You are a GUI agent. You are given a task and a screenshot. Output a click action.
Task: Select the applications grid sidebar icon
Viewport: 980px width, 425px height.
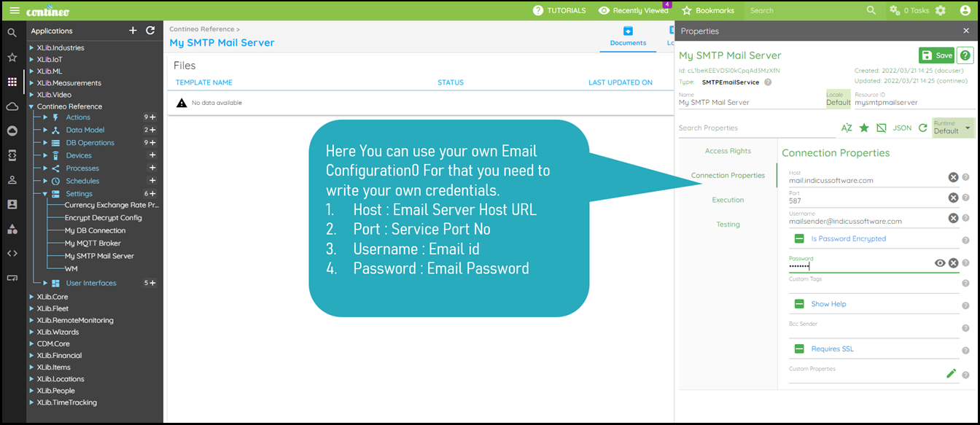pyautogui.click(x=12, y=82)
